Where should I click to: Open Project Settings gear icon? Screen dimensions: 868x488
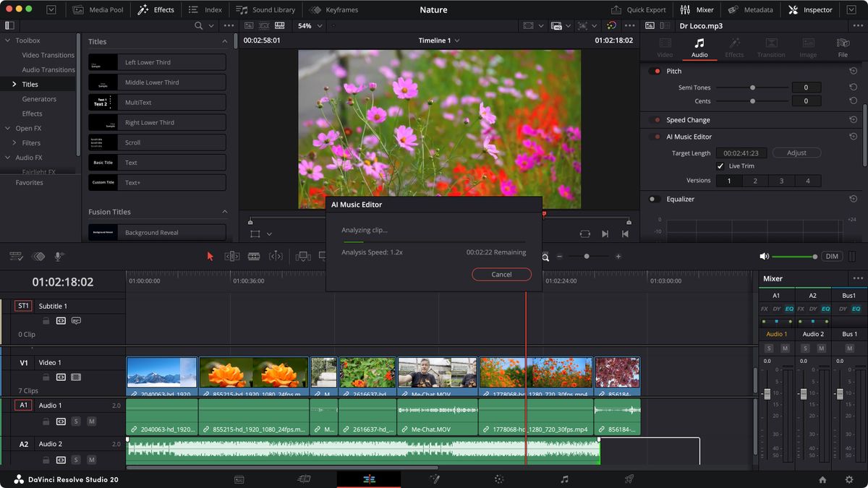pyautogui.click(x=849, y=479)
